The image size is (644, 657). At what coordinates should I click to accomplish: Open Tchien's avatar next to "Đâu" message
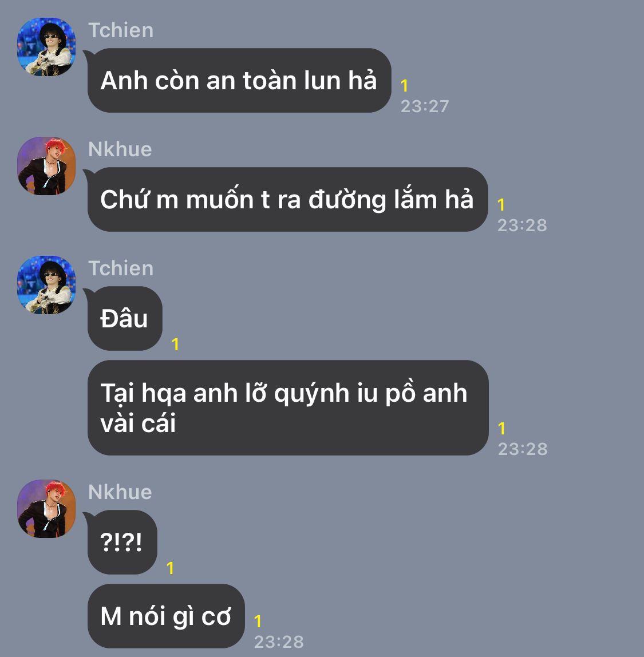click(x=46, y=285)
